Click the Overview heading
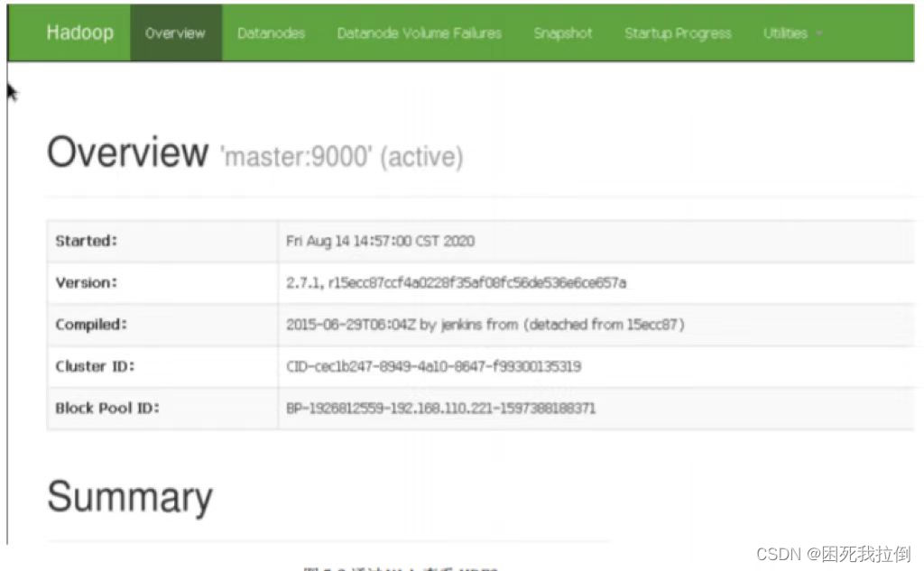924x571 pixels. click(x=127, y=152)
